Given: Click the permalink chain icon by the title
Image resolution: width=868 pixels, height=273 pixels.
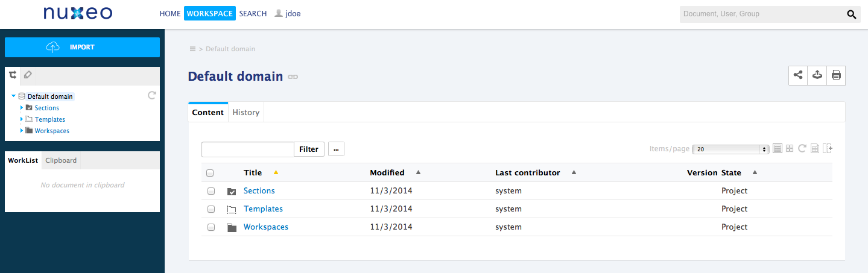Looking at the screenshot, I should tap(293, 77).
